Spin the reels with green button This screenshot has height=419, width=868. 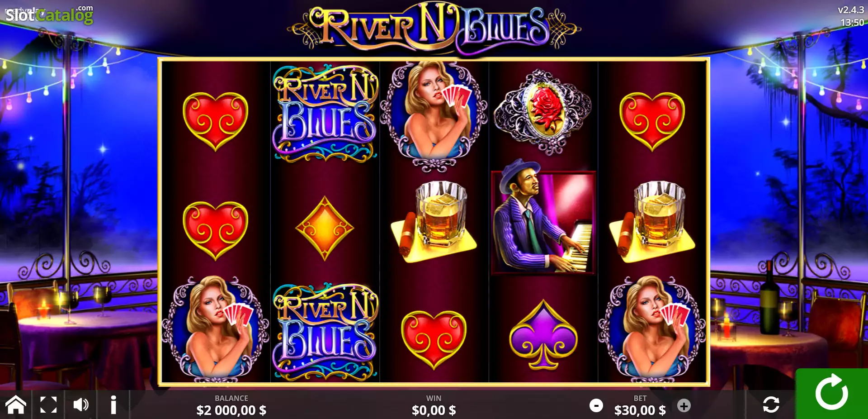[831, 393]
